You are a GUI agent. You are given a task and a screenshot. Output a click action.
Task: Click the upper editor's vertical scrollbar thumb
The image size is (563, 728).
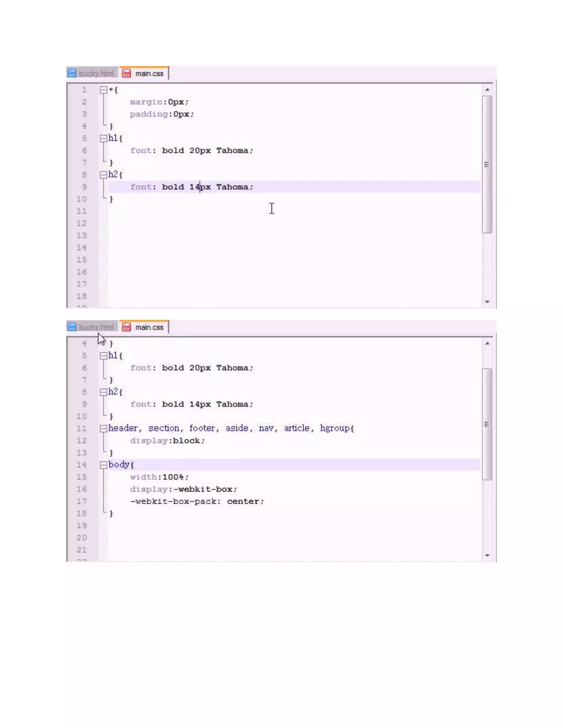pyautogui.click(x=487, y=164)
